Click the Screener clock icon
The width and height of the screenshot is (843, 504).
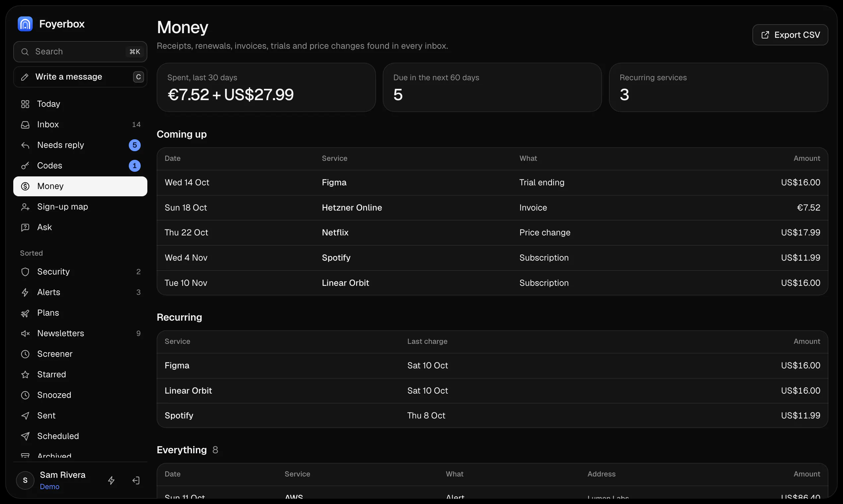pyautogui.click(x=25, y=354)
